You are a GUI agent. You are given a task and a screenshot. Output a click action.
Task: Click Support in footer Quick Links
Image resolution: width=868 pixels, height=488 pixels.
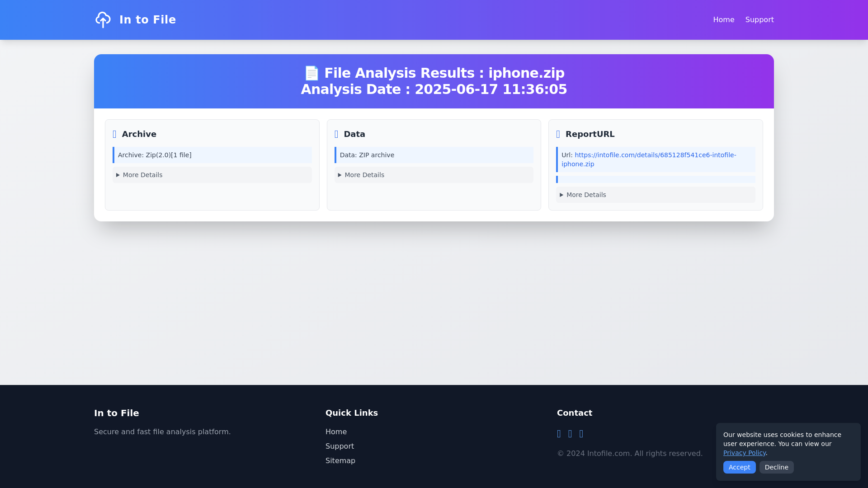(340, 446)
